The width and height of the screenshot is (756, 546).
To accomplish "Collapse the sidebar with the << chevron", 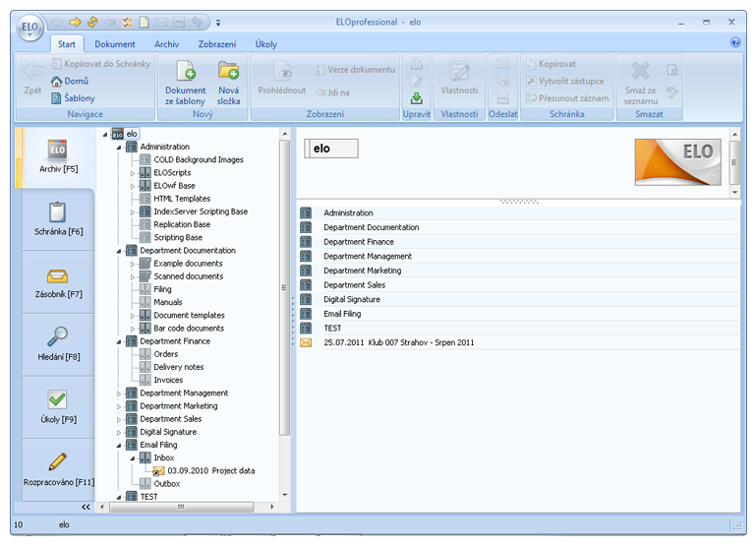I will pyautogui.click(x=86, y=507).
